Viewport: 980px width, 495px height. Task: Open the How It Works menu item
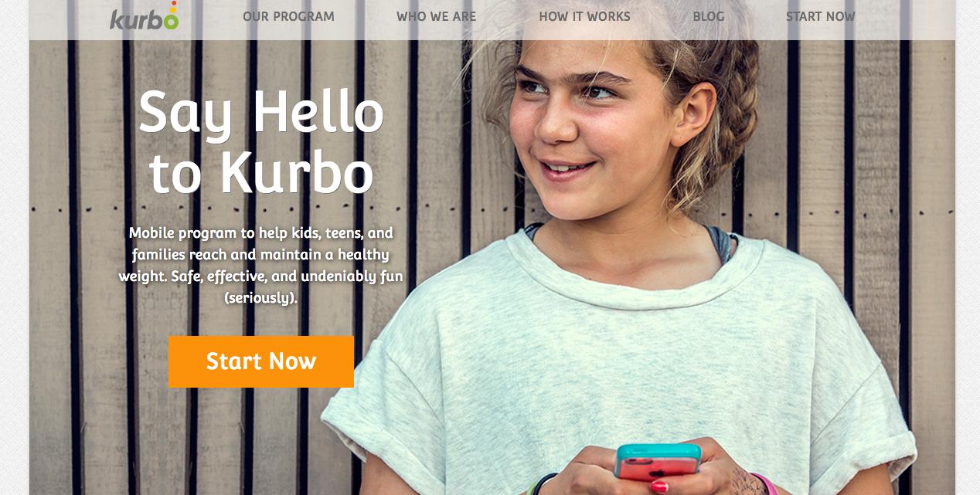(584, 16)
